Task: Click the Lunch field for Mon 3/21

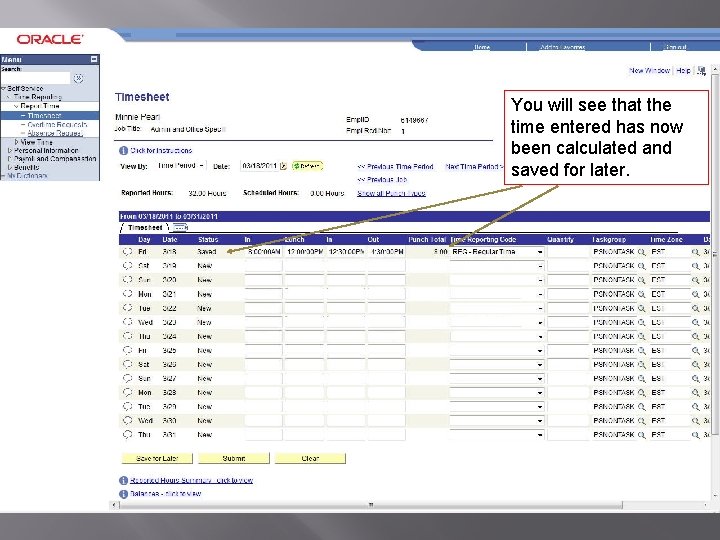Action: [x=304, y=294]
